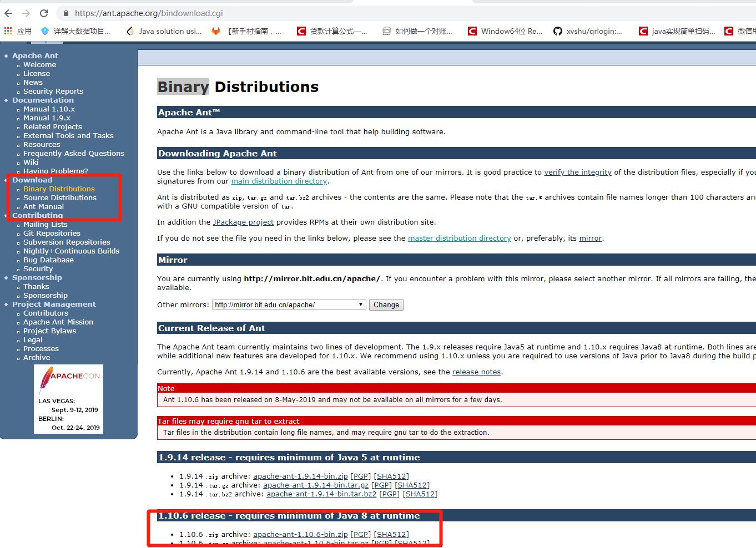Viewport: 756px width, 548px height.
Task: Reload the page with refresh icon
Action: tap(44, 13)
